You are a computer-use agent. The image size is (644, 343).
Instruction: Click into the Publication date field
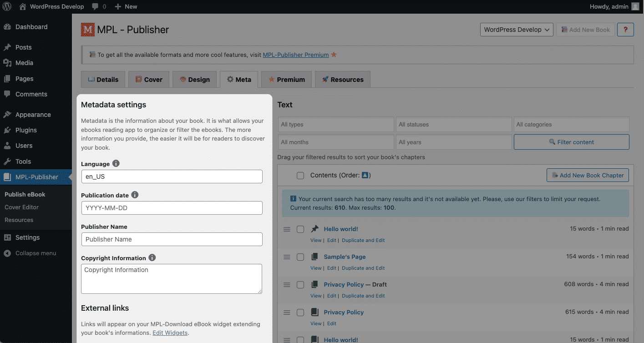172,208
